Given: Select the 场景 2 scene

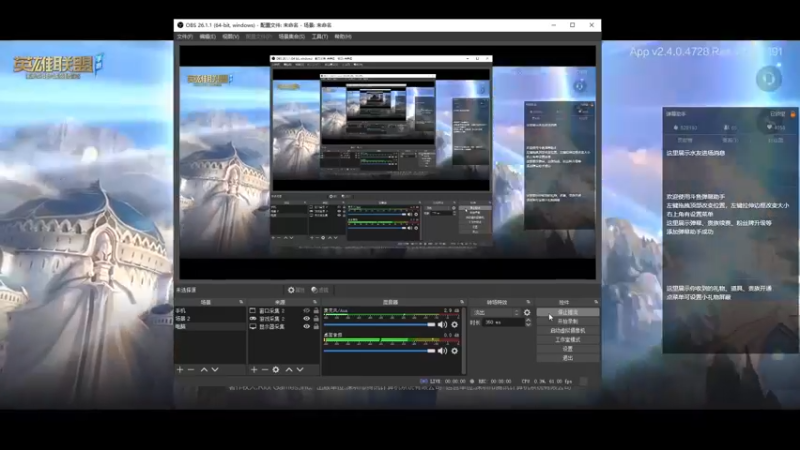Looking at the screenshot, I should (210, 318).
